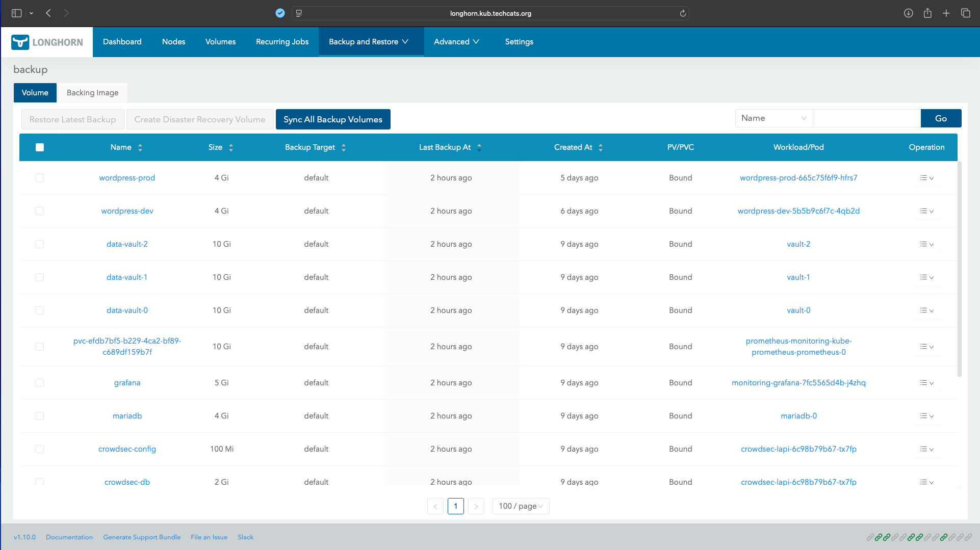Click a green link icon in the footer
980x550 pixels.
pyautogui.click(x=879, y=537)
